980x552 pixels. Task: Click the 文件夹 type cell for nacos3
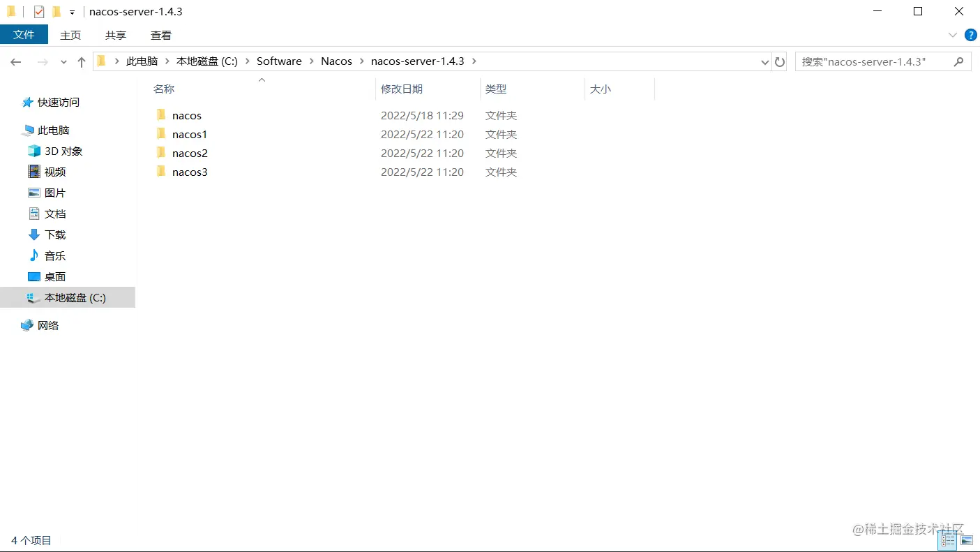click(501, 172)
